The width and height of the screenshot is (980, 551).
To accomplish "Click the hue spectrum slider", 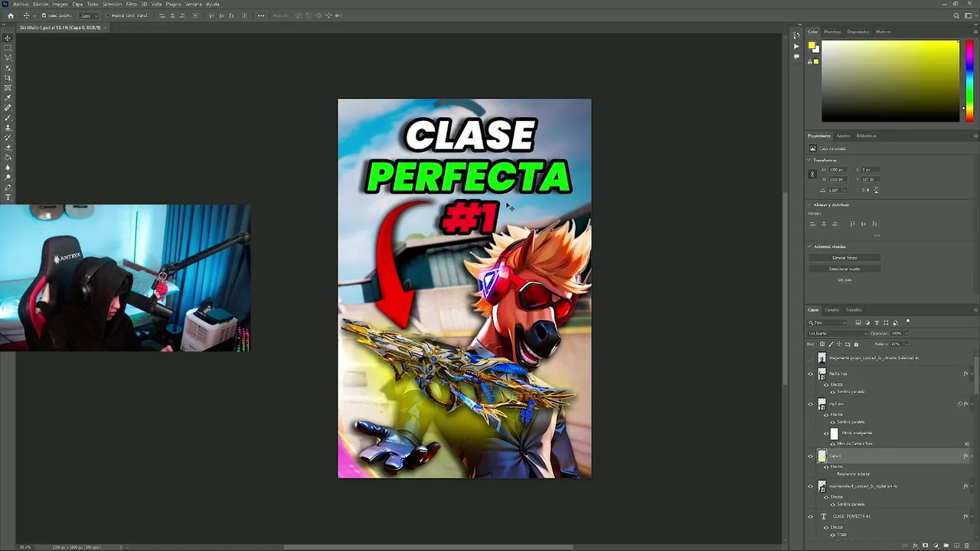I will coord(969,80).
